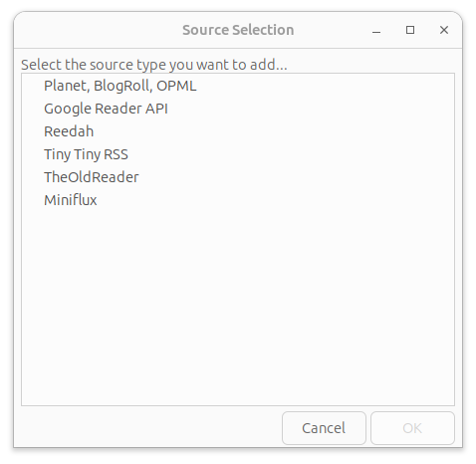Close the dialog with the X icon

point(444,30)
